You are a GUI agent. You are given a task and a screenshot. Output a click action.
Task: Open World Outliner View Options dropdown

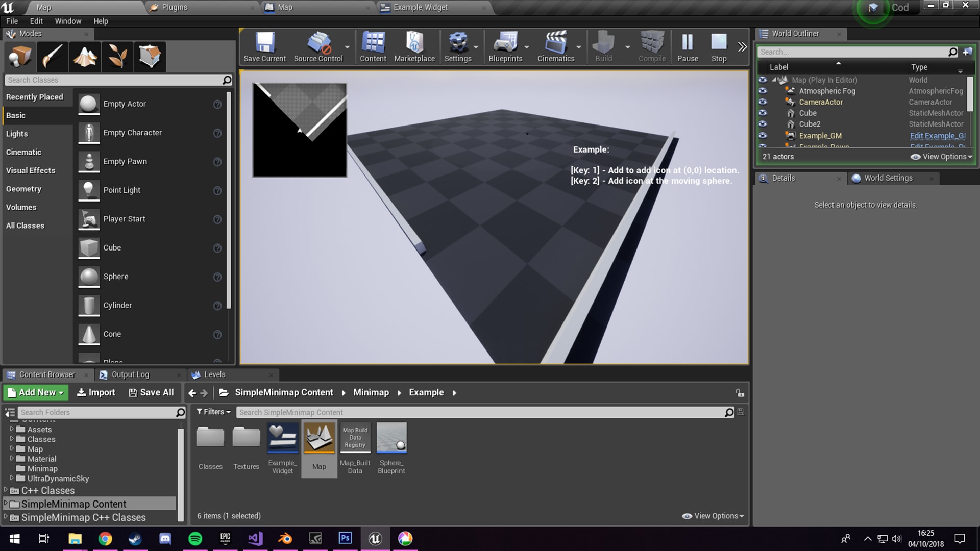click(942, 157)
